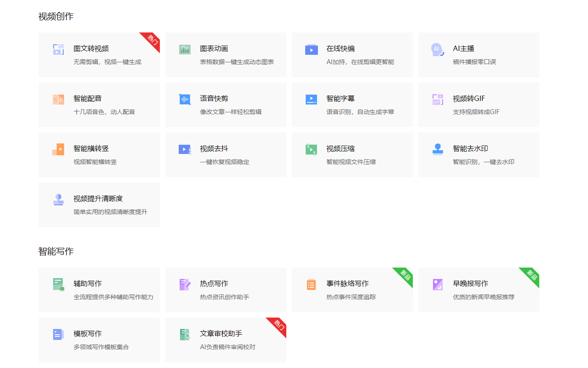
Task: Click the text 支持视频转成GIF
Action: [x=476, y=112]
